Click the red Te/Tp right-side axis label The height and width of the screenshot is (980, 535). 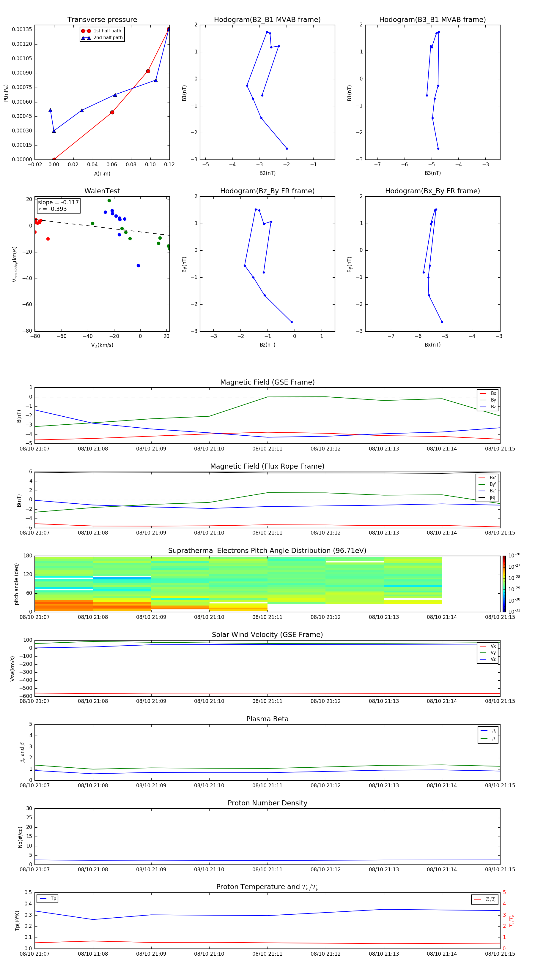512,921
